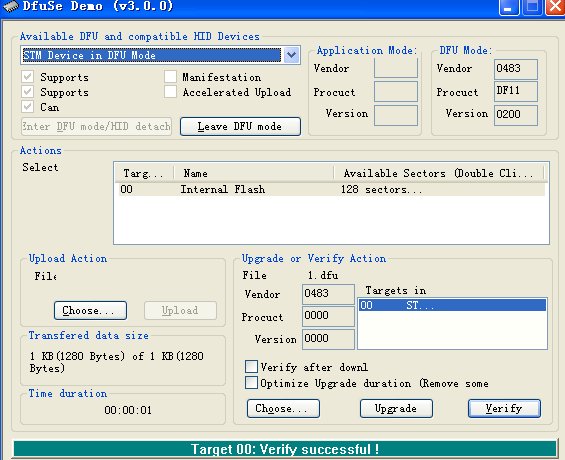This screenshot has height=460, width=565.
Task: Click the 128 sectors... cell
Action: [x=381, y=189]
